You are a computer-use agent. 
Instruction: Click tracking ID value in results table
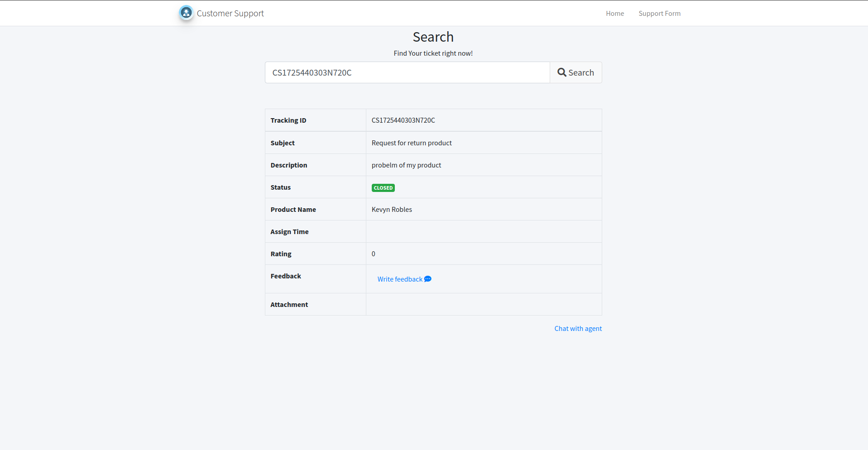(x=403, y=120)
